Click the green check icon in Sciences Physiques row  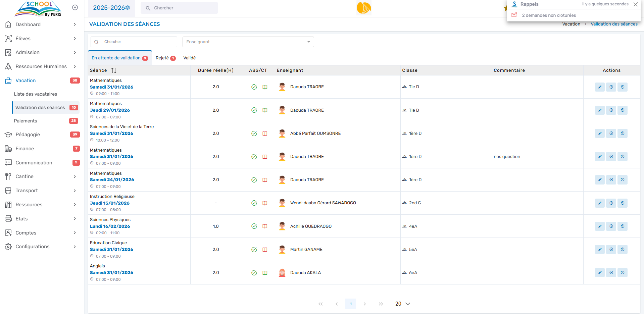[254, 226]
